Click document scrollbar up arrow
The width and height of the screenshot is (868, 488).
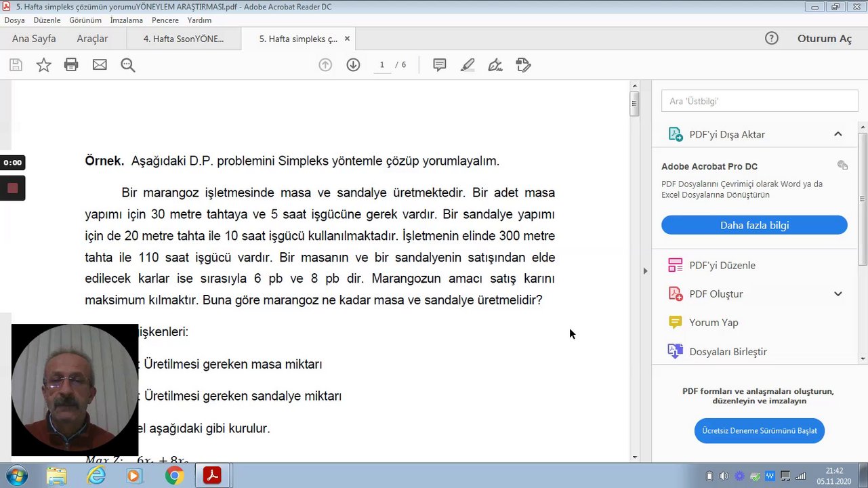pyautogui.click(x=635, y=86)
